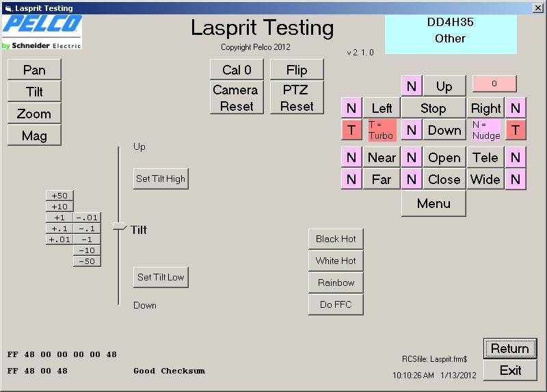Click the +50 step button

click(59, 196)
